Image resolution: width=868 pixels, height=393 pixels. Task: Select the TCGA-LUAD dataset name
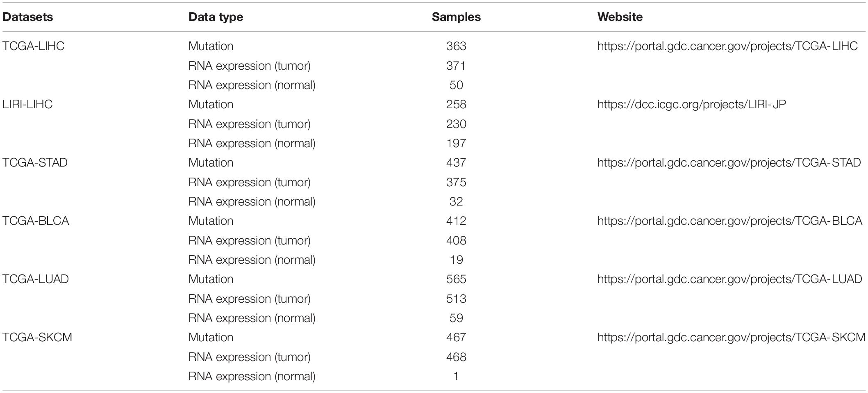[x=36, y=279]
